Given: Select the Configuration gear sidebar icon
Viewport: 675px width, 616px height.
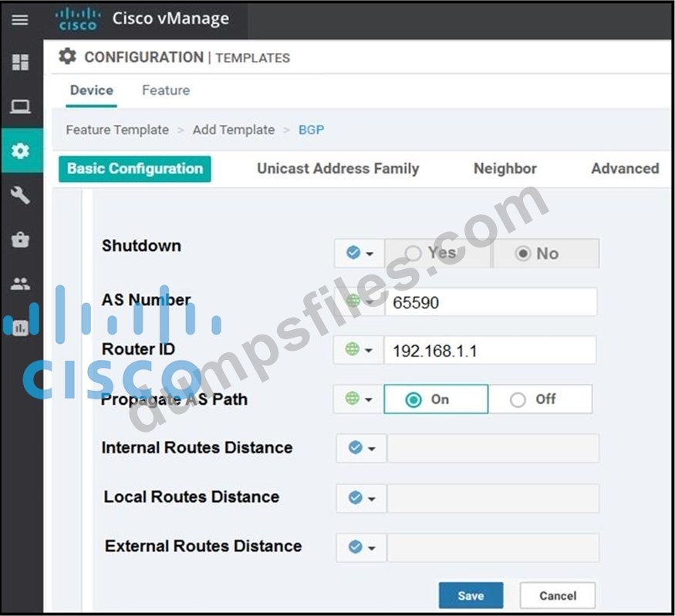Looking at the screenshot, I should [x=21, y=150].
